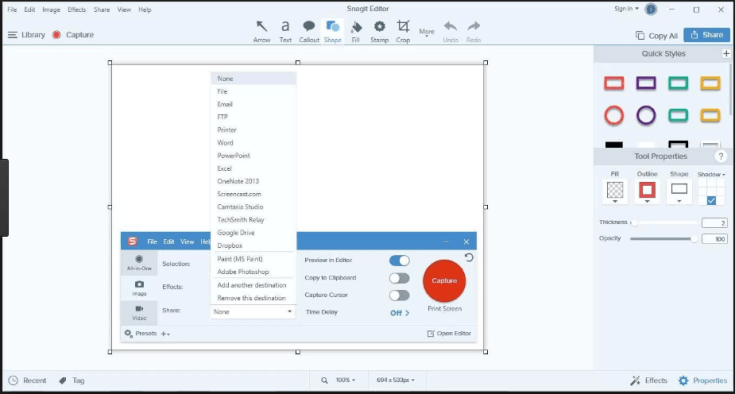The height and width of the screenshot is (394, 735).
Task: Expand the Shadow dropdown
Action: point(711,174)
